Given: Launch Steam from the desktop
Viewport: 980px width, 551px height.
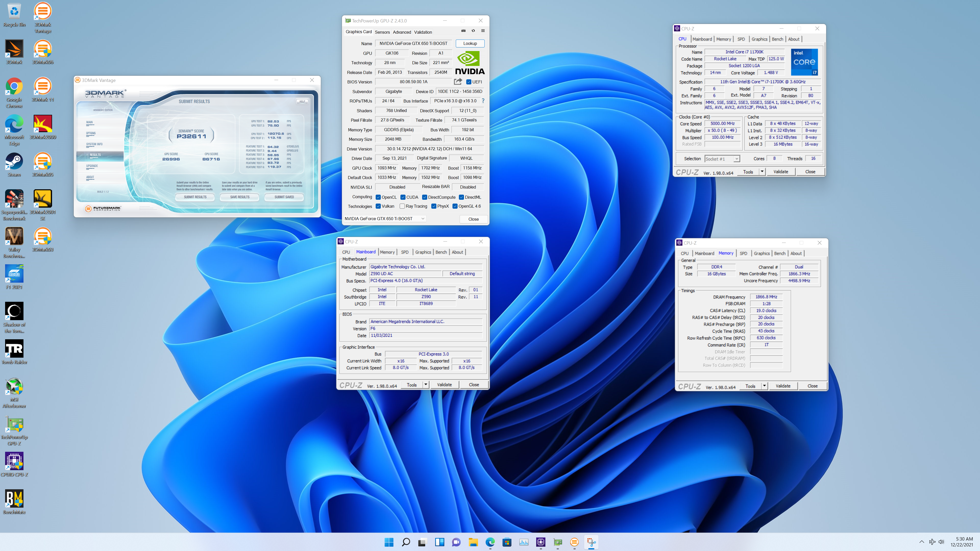Looking at the screenshot, I should (x=14, y=165).
